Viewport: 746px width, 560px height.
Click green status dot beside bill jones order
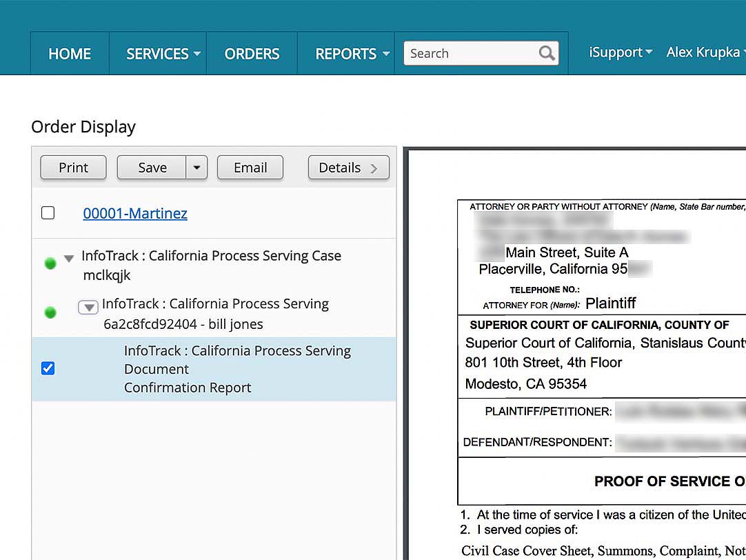coord(50,312)
